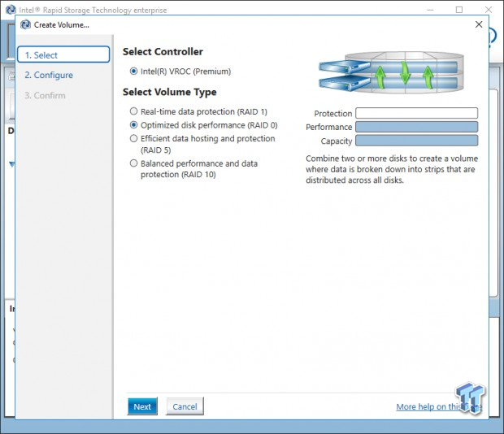Click the blue expander arrow in main window
Image resolution: width=504 pixels, height=434 pixels.
point(12,164)
